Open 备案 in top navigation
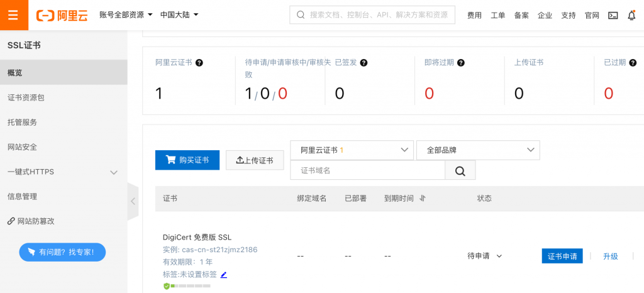The height and width of the screenshot is (293, 644). pyautogui.click(x=521, y=16)
